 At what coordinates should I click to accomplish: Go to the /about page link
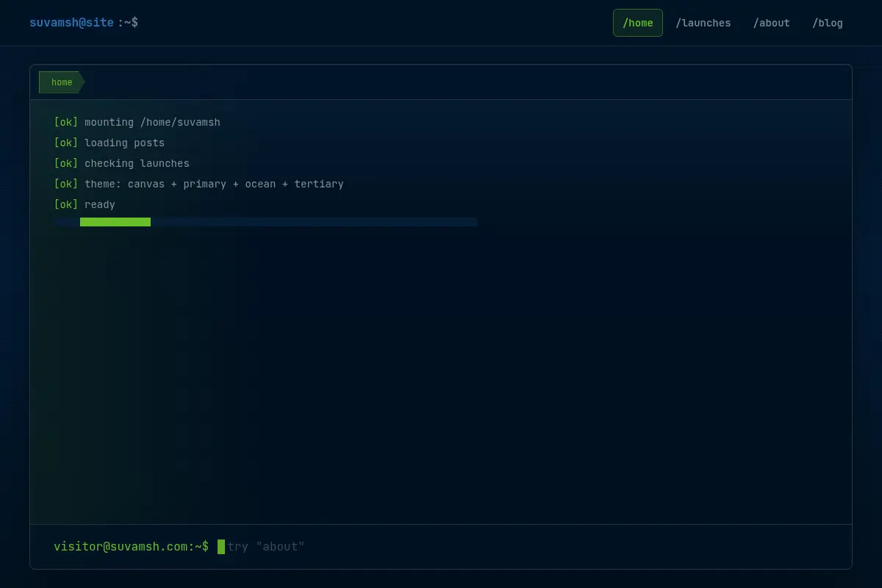click(772, 23)
